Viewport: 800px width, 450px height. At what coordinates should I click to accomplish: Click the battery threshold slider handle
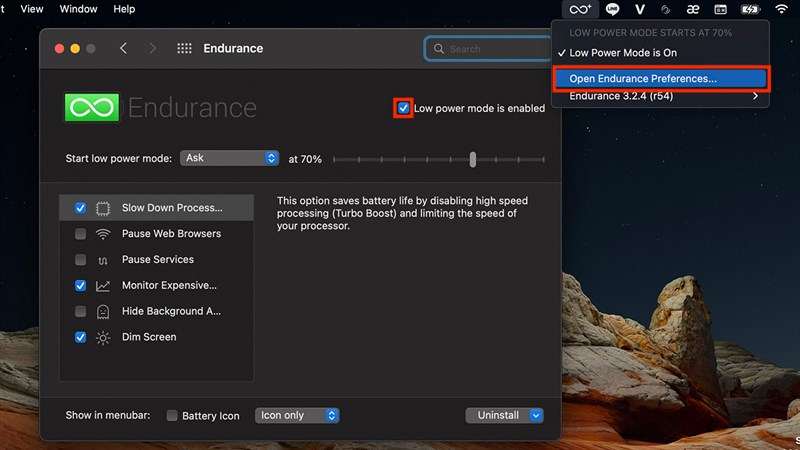pyautogui.click(x=473, y=159)
